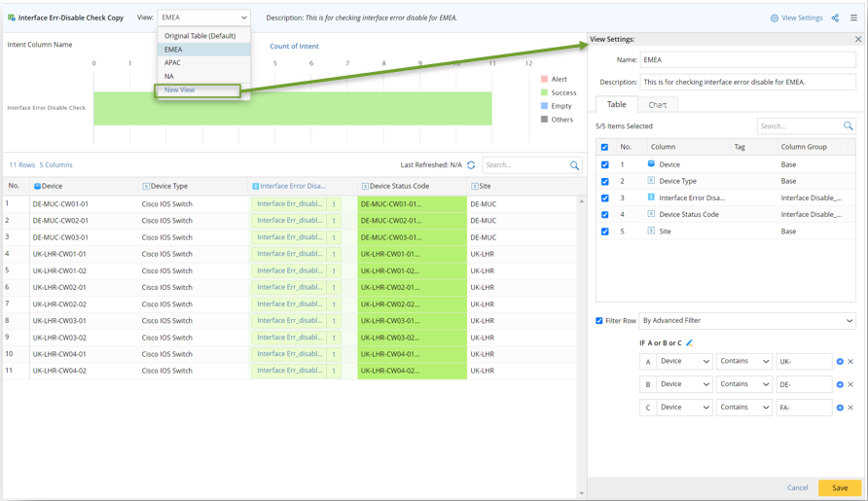This screenshot has width=868, height=501.
Task: Select APAC from the view list
Action: click(x=172, y=62)
